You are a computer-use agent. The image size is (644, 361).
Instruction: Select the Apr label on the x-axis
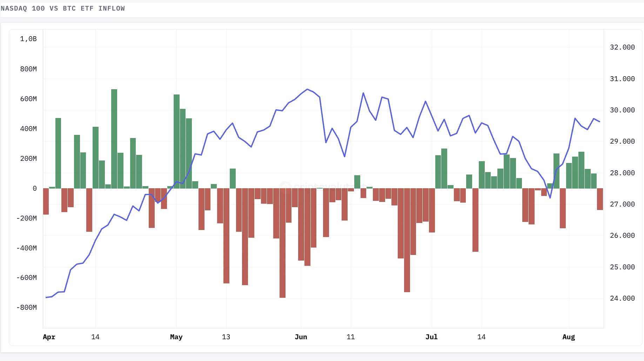pos(49,337)
